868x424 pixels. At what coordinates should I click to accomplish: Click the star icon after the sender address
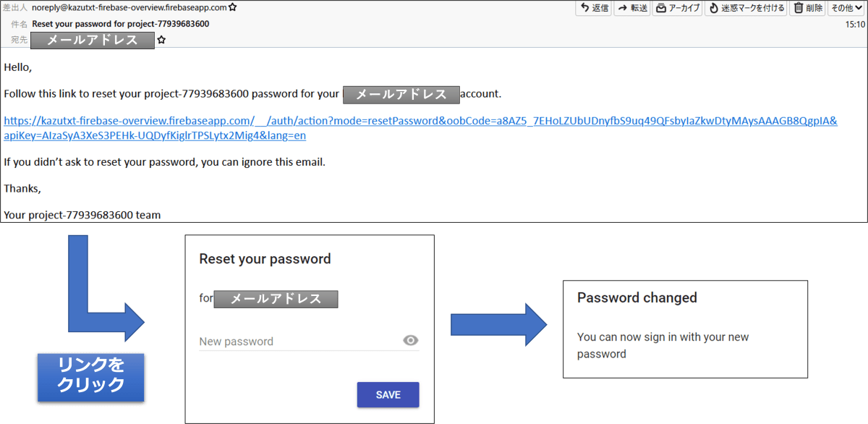(231, 7)
